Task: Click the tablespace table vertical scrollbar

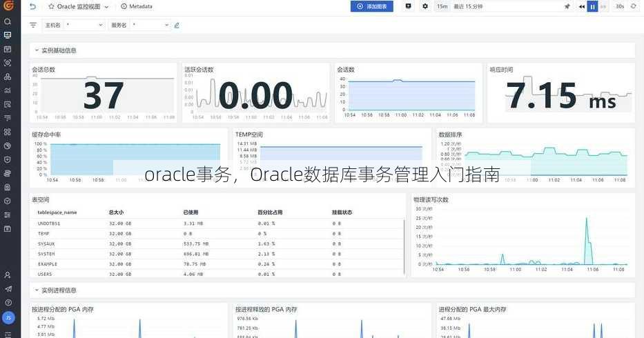Action: click(404, 246)
